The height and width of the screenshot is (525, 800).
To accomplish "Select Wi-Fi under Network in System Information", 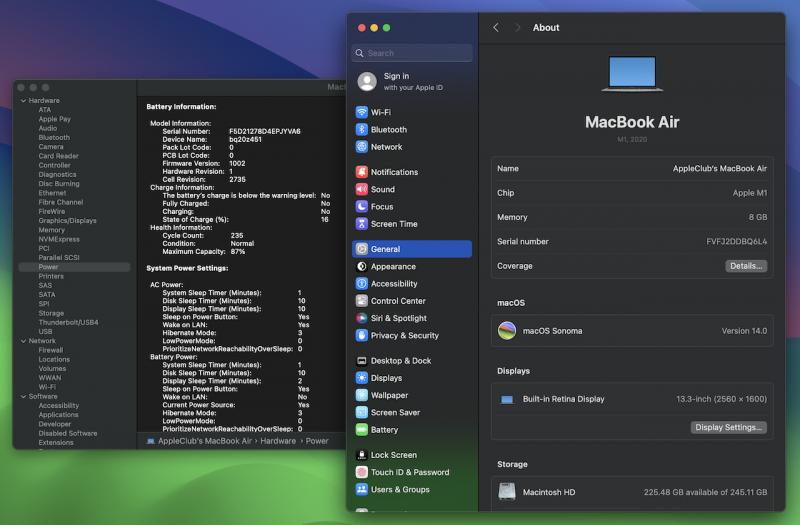I will point(47,387).
